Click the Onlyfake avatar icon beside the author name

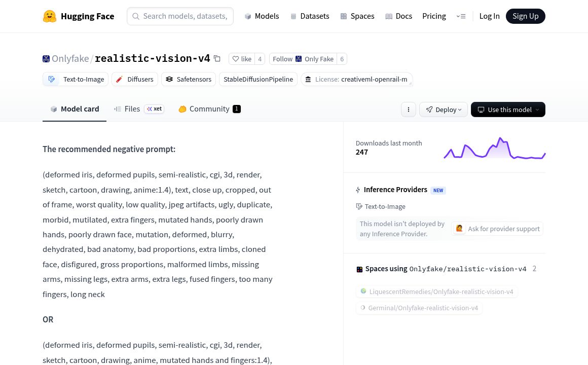coord(46,59)
